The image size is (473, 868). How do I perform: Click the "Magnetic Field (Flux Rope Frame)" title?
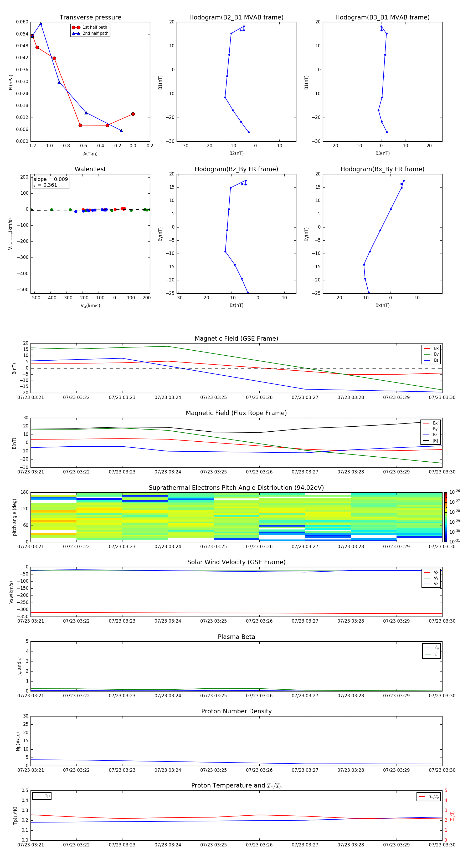(x=236, y=413)
